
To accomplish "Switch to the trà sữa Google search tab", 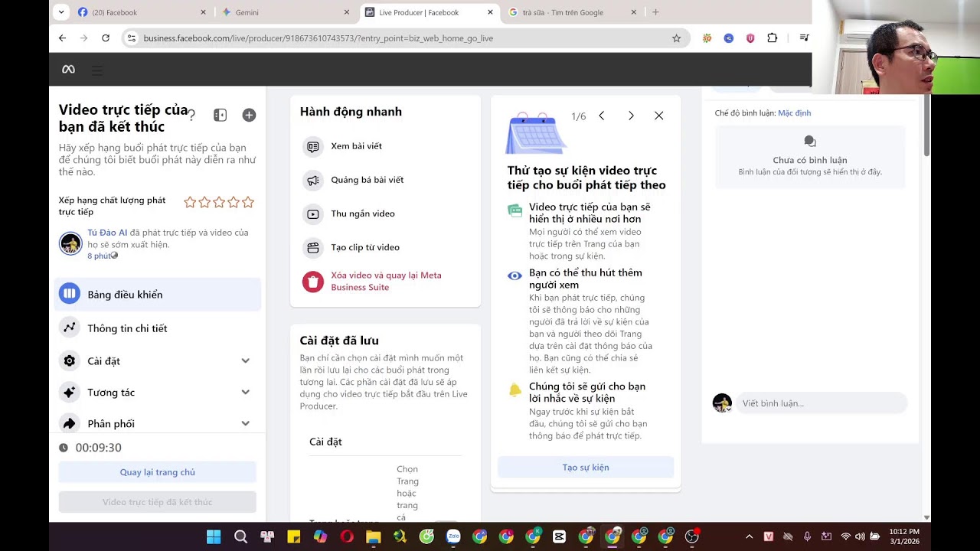I will click(571, 12).
